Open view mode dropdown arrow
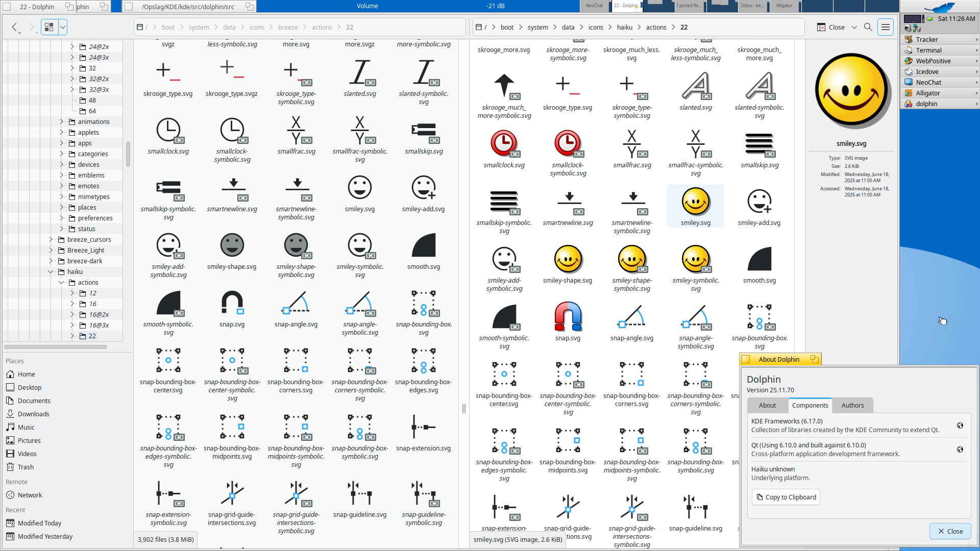Viewport: 980px width, 551px height. 62,27
